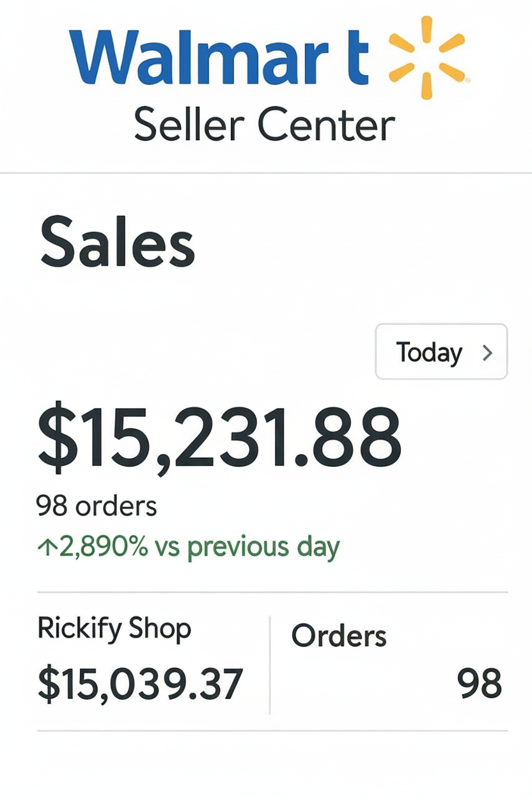The image size is (532, 798).
Task: Open the Today date range selector label
Action: click(428, 352)
